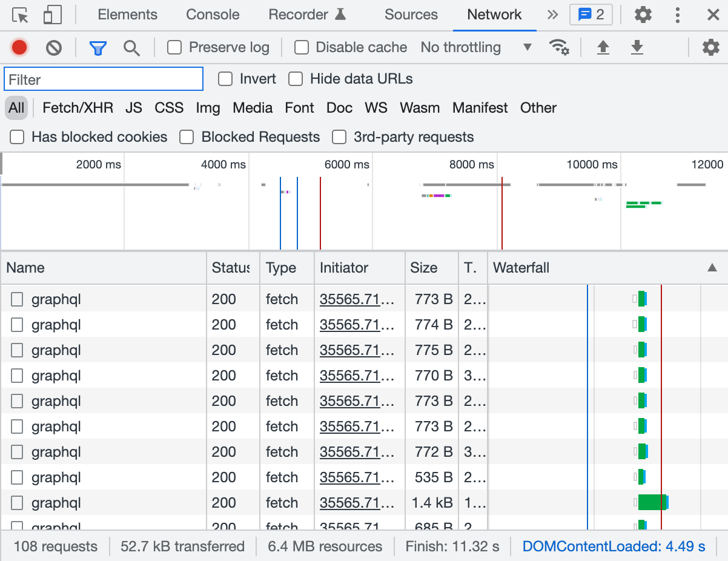Activate the inspect element picker icon
Viewport: 728px width, 561px height.
click(21, 15)
